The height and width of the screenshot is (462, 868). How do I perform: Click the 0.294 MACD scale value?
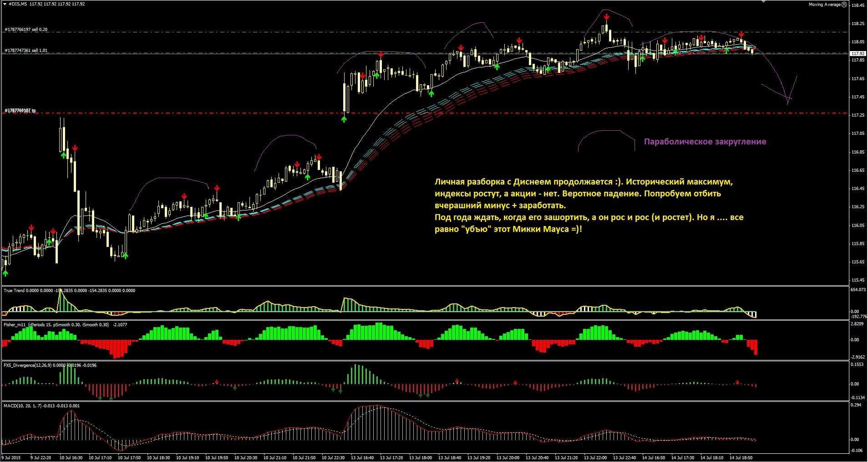pyautogui.click(x=856, y=405)
